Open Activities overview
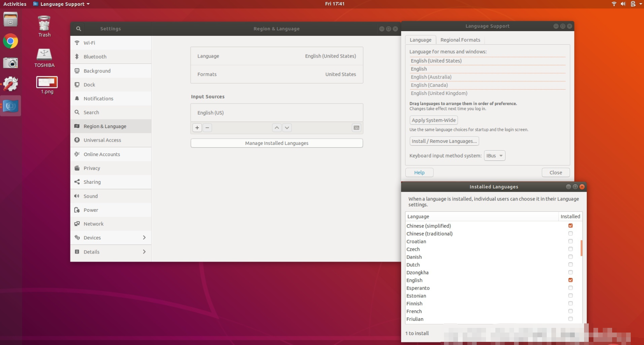644x345 pixels. point(15,4)
